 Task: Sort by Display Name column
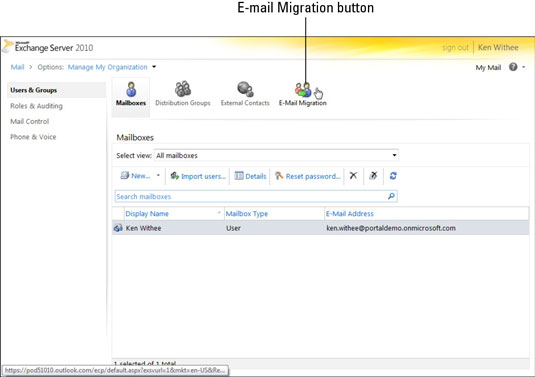click(x=147, y=214)
